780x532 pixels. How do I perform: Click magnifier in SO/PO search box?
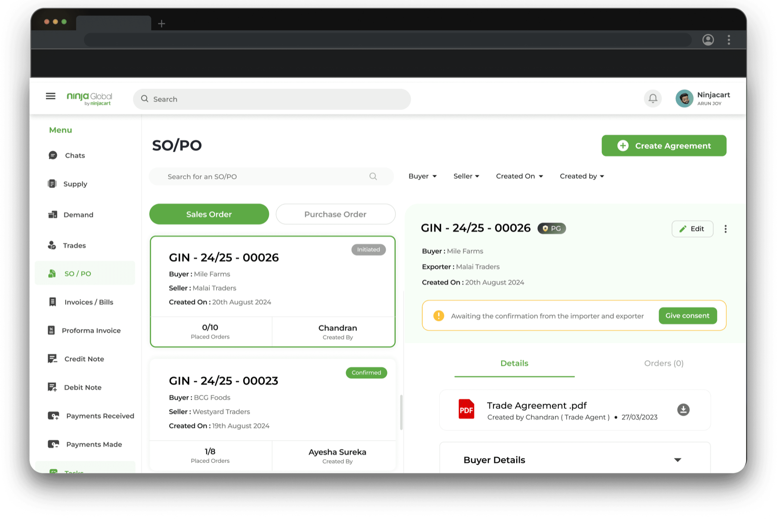pyautogui.click(x=373, y=177)
